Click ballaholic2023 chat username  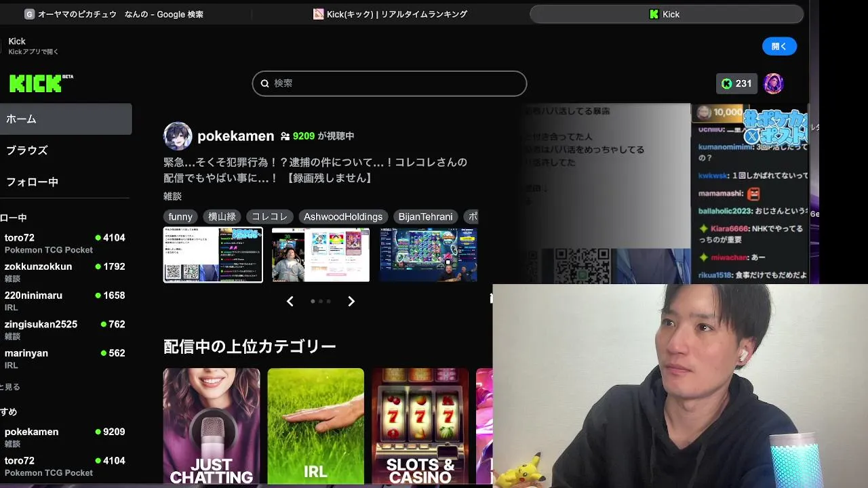(x=725, y=211)
